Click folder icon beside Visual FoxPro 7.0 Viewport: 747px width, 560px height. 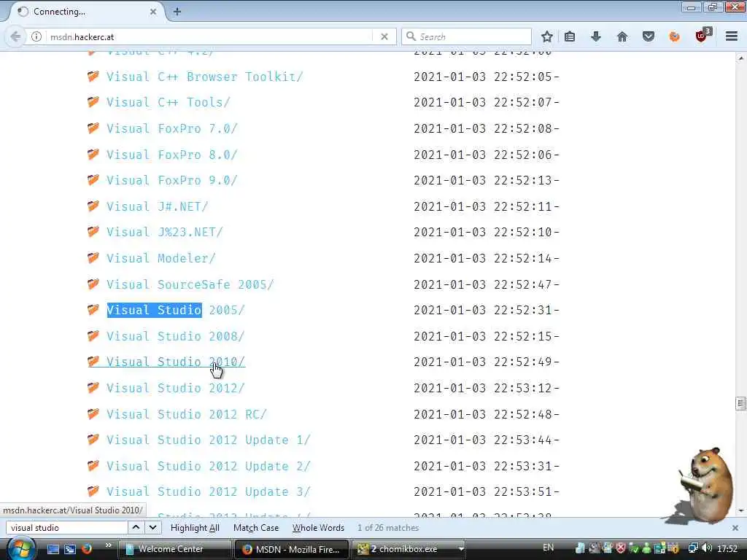pos(93,128)
